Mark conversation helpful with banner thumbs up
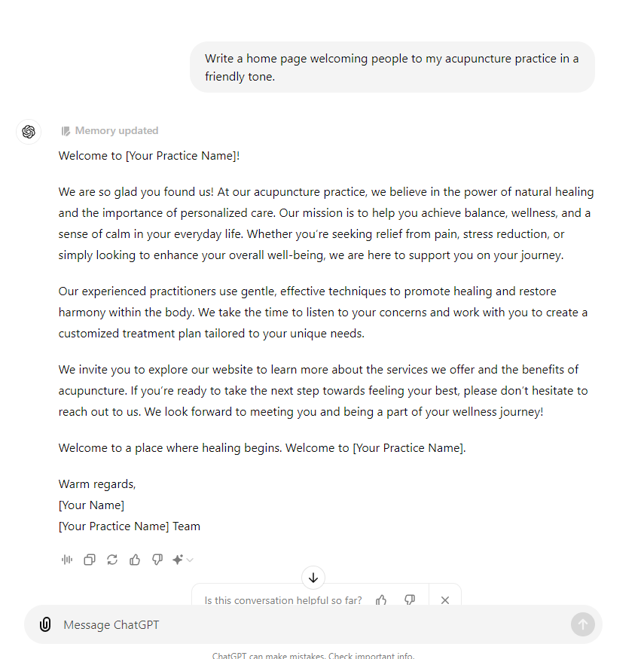The image size is (644, 659). 381,600
